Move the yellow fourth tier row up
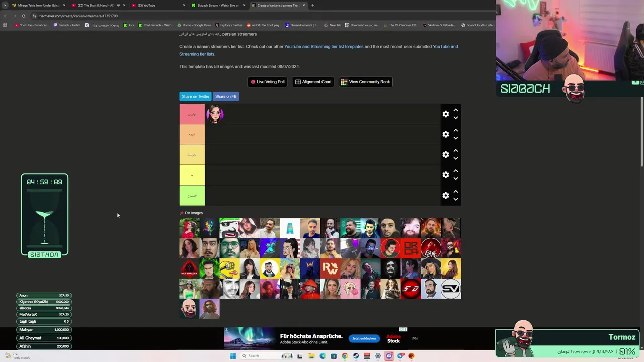The height and width of the screenshot is (362, 644). 455,171
